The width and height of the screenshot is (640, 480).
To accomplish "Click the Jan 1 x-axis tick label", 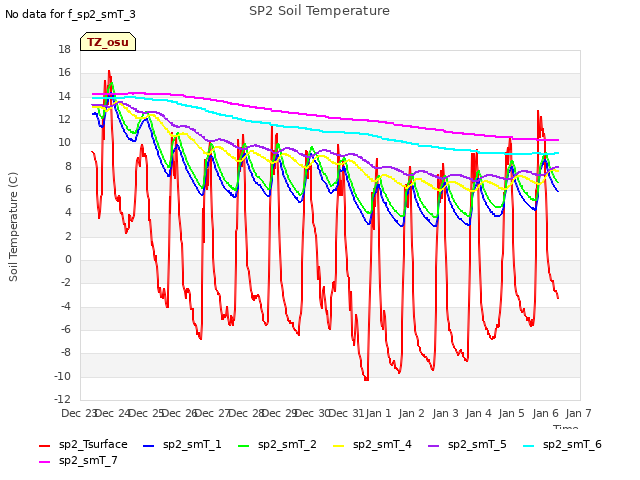I will 378,413.
